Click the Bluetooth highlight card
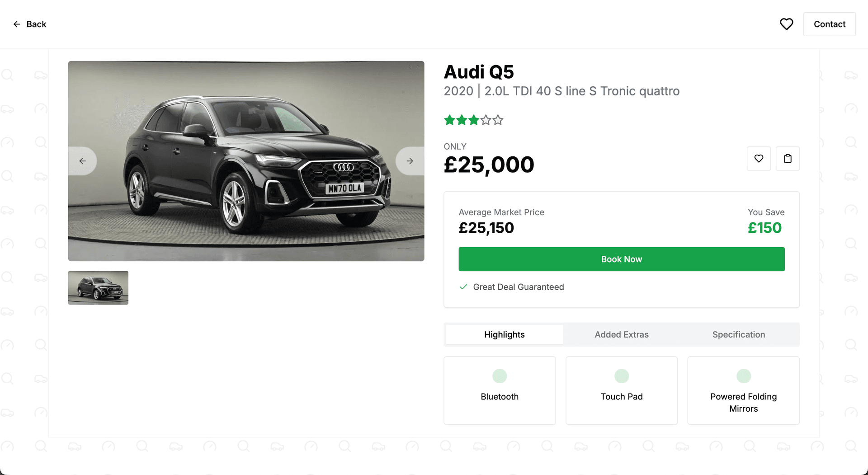This screenshot has height=475, width=868. [500, 390]
